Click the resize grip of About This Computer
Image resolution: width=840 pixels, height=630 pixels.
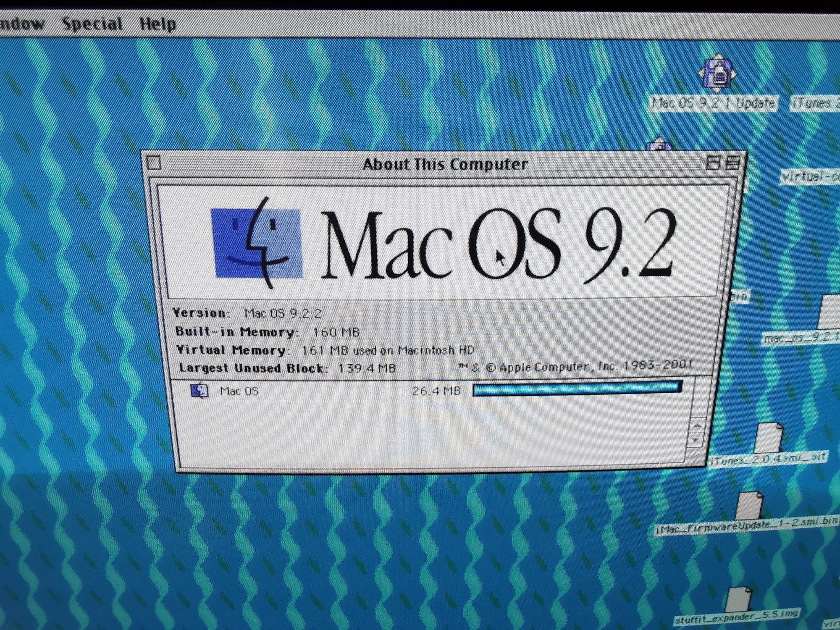(x=695, y=457)
